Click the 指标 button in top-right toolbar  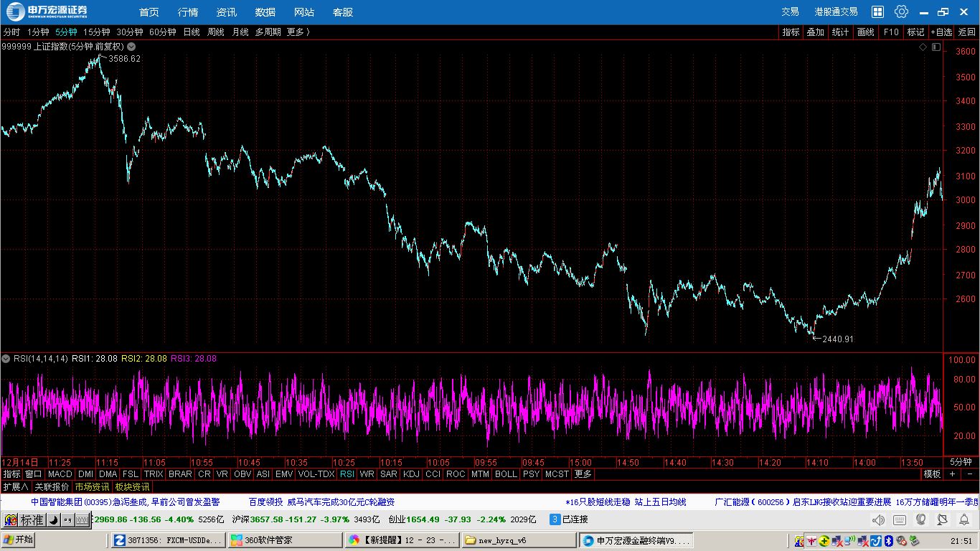coord(791,32)
